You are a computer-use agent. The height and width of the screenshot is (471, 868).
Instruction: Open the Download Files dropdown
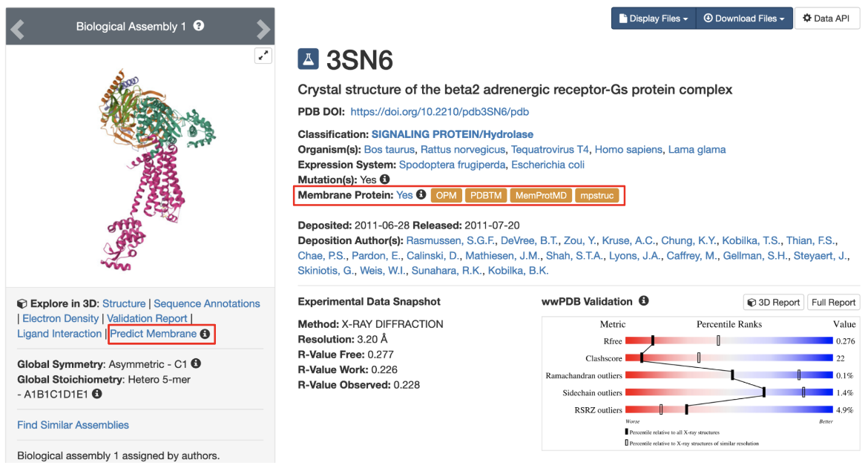pyautogui.click(x=743, y=19)
